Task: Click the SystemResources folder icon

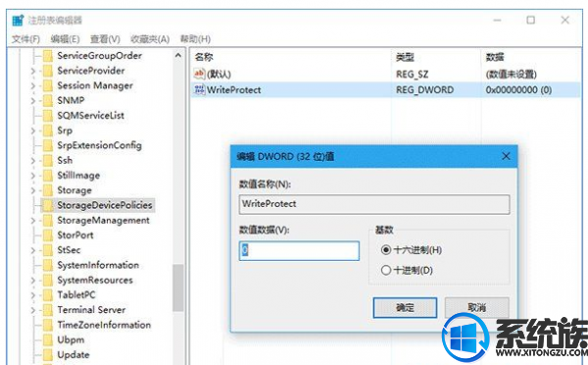Action: pyautogui.click(x=48, y=281)
